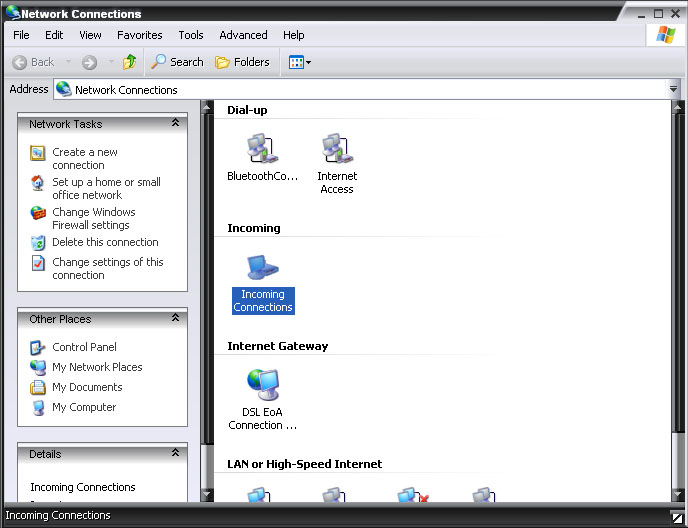Open My Network Places link
This screenshot has width=688, height=528.
[x=97, y=367]
